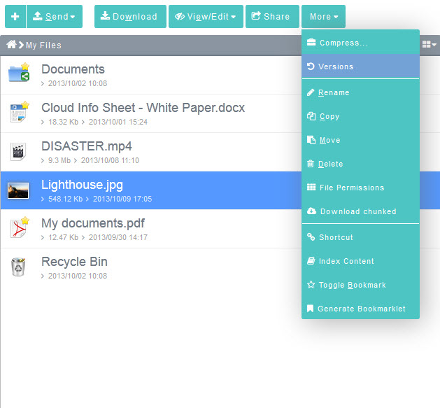This screenshot has width=440, height=408.
Task: Click date 2013/10/08 11:10
Action: (x=110, y=160)
